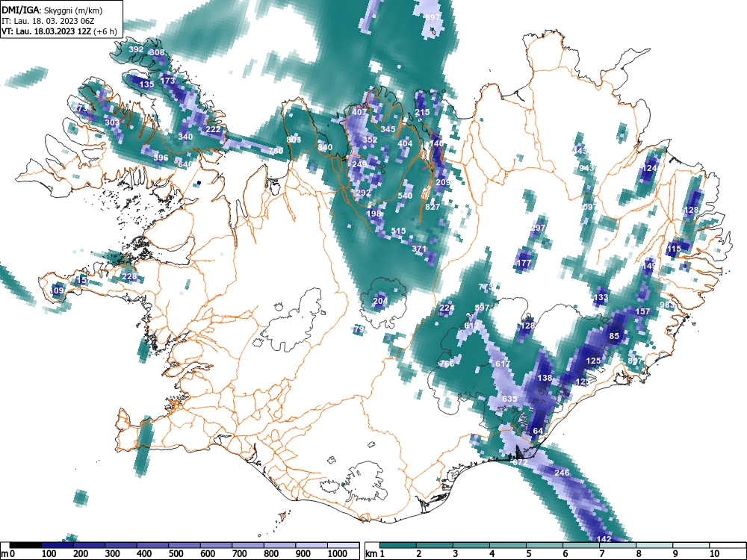747x560 pixels.
Task: Select the VT valid time line 12Z (+6 h)
Action: click(58, 31)
